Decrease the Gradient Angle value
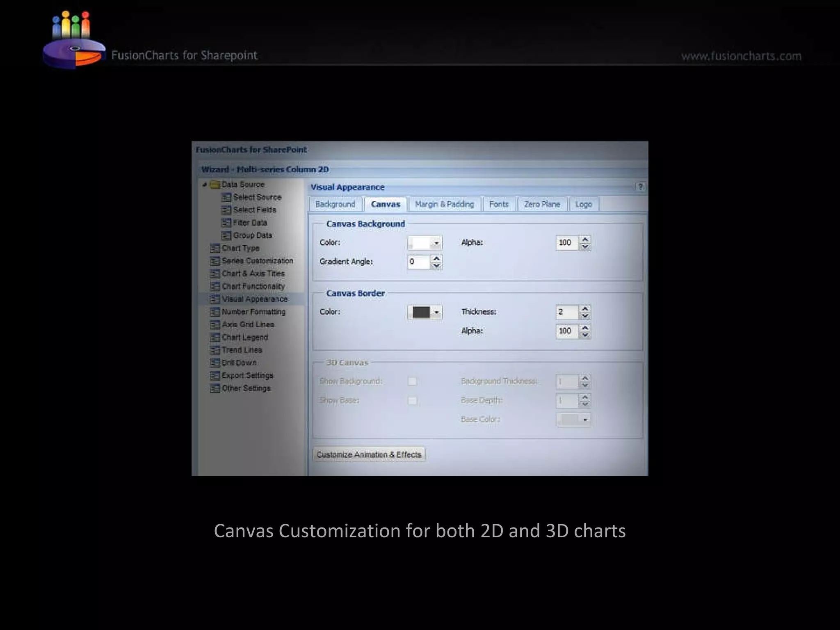840x630 pixels. (x=436, y=265)
